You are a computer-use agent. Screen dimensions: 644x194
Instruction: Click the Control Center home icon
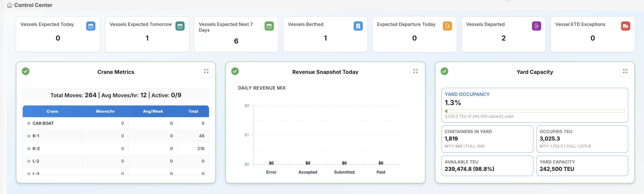(x=10, y=5)
